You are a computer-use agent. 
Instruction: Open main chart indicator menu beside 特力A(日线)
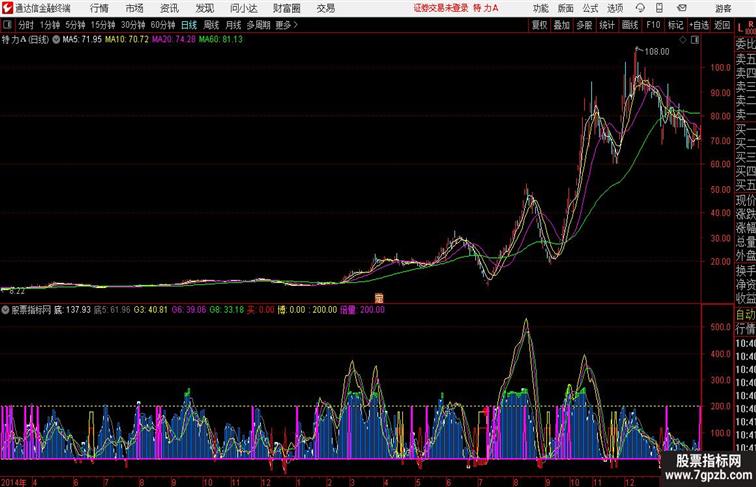56,40
